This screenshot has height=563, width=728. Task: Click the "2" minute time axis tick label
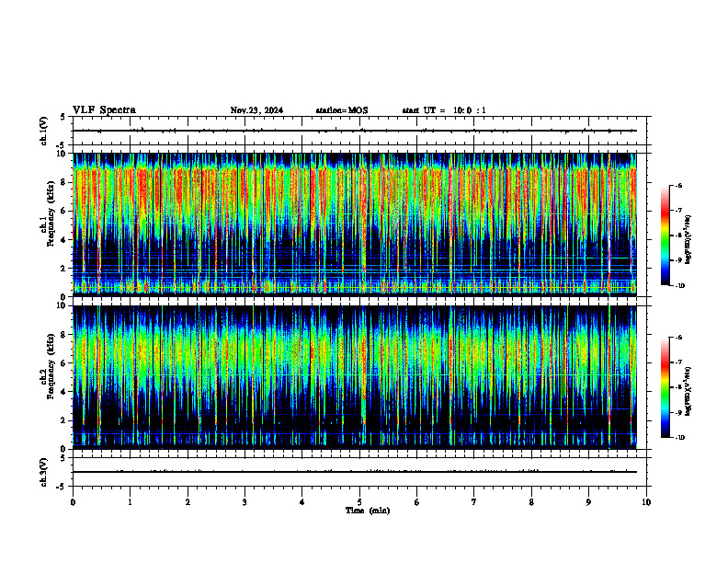188,502
